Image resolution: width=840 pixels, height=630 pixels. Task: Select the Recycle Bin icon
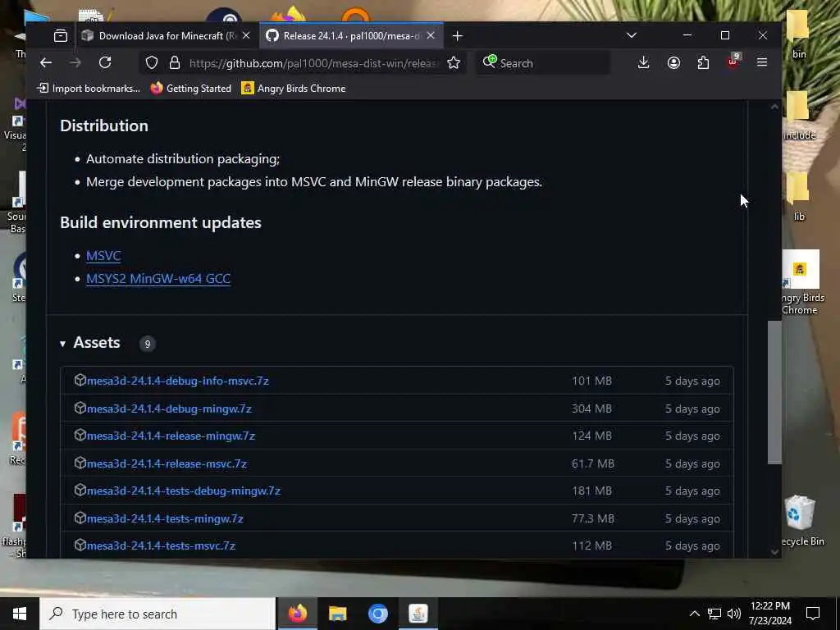click(801, 521)
